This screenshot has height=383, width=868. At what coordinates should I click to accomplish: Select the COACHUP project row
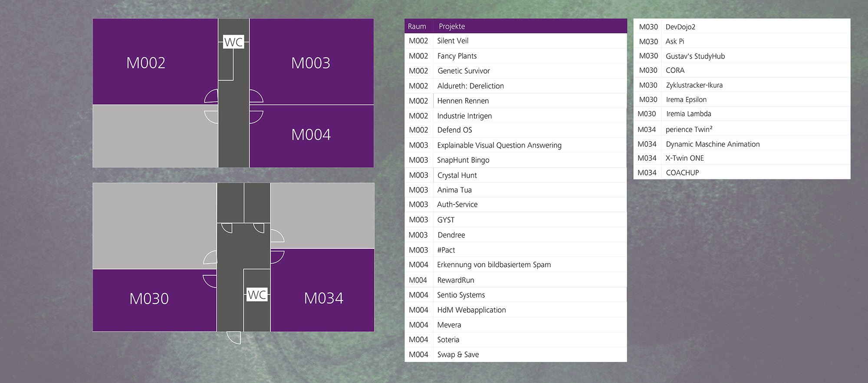point(682,173)
